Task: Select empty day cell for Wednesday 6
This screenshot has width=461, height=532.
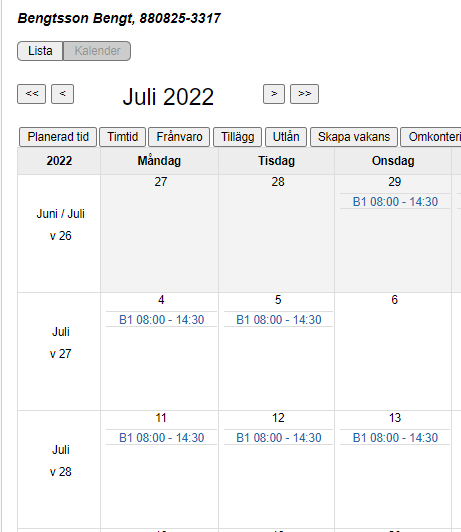Action: (x=393, y=352)
